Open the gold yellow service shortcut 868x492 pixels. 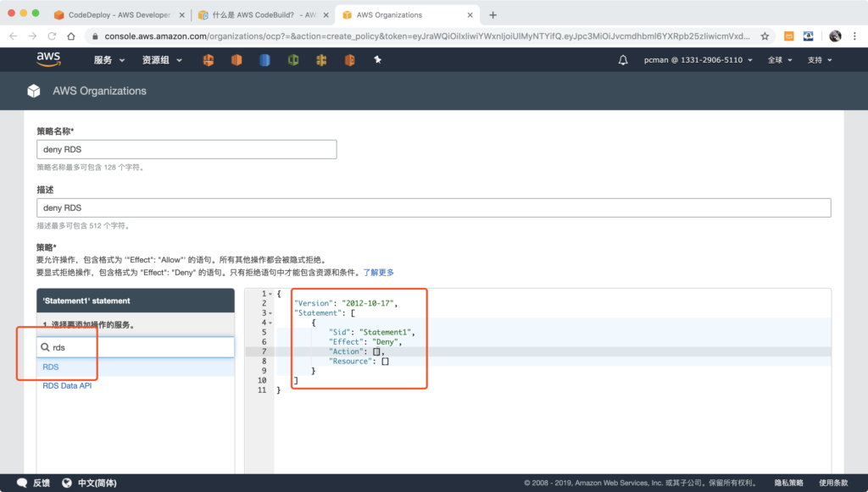coord(321,60)
